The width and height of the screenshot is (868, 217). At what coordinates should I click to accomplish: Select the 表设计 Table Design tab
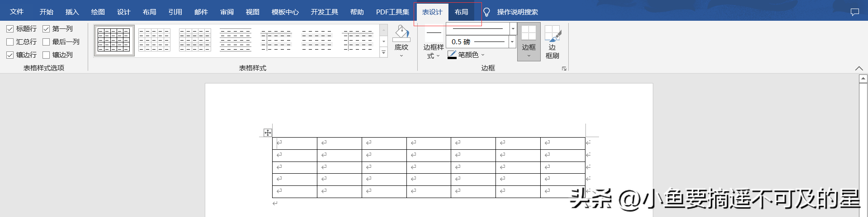(432, 12)
